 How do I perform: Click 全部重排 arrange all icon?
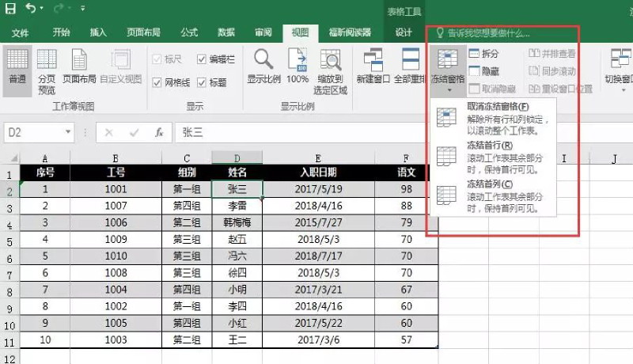[x=409, y=65]
